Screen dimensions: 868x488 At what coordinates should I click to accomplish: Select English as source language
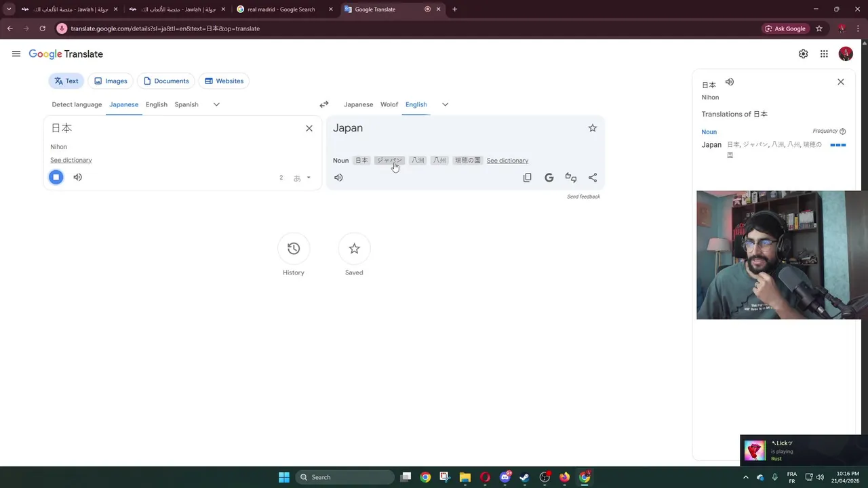point(156,104)
